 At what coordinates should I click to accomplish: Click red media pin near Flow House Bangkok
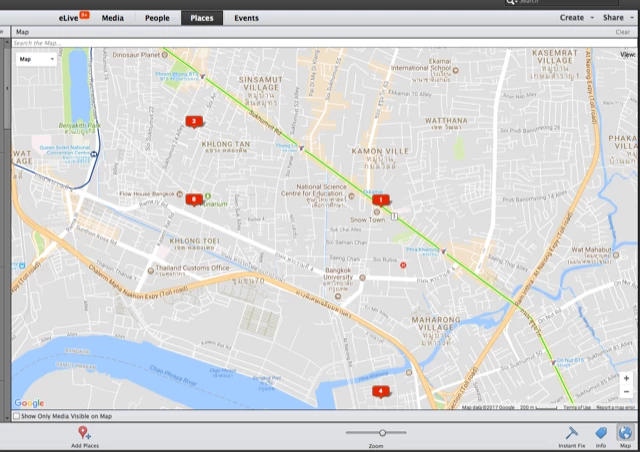click(194, 200)
